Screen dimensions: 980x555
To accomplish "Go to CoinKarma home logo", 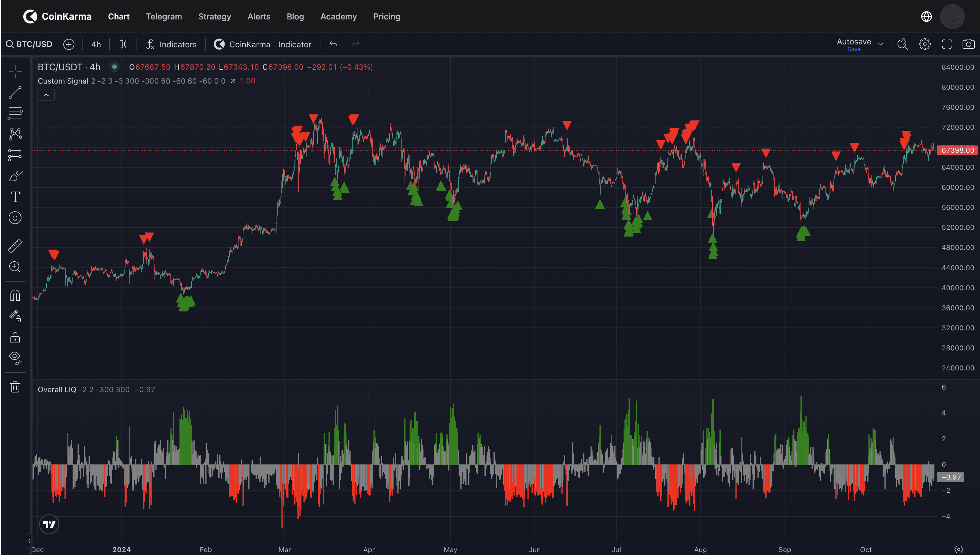I will click(x=57, y=16).
